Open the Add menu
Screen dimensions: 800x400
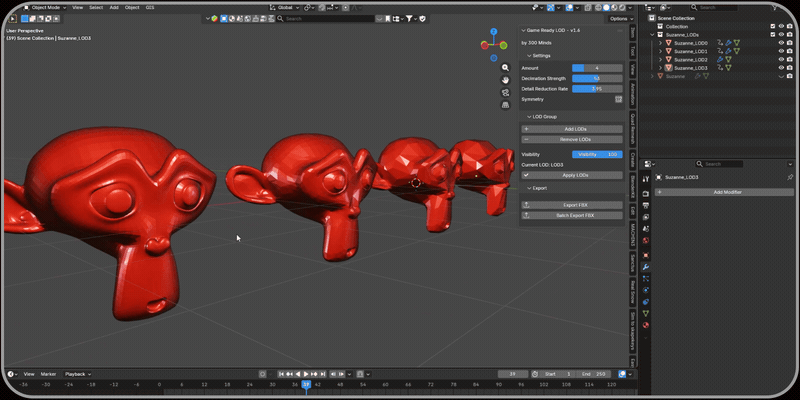coord(114,8)
